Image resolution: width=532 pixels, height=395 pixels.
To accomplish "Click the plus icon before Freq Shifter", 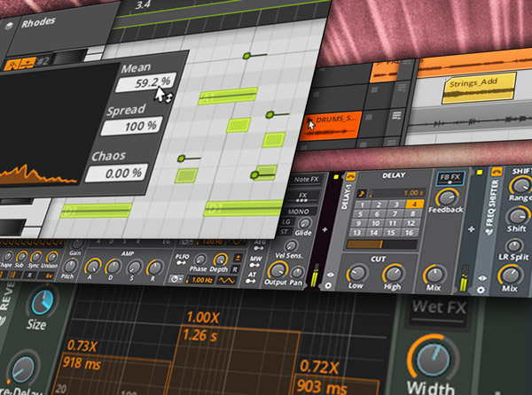I will click(x=471, y=229).
